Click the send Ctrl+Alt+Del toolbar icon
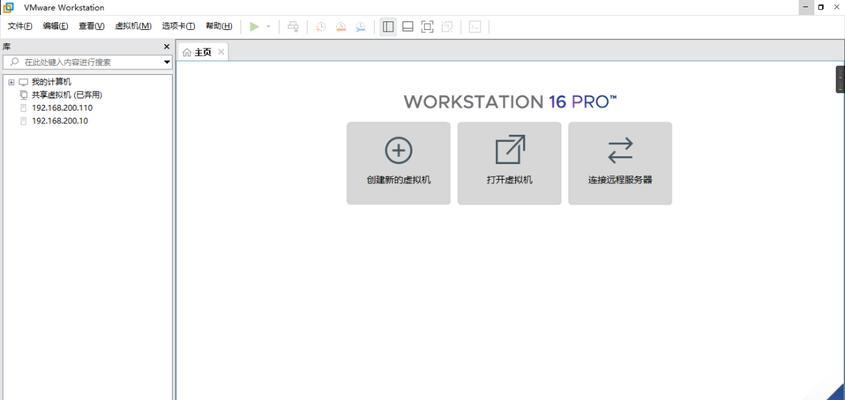 pos(293,26)
